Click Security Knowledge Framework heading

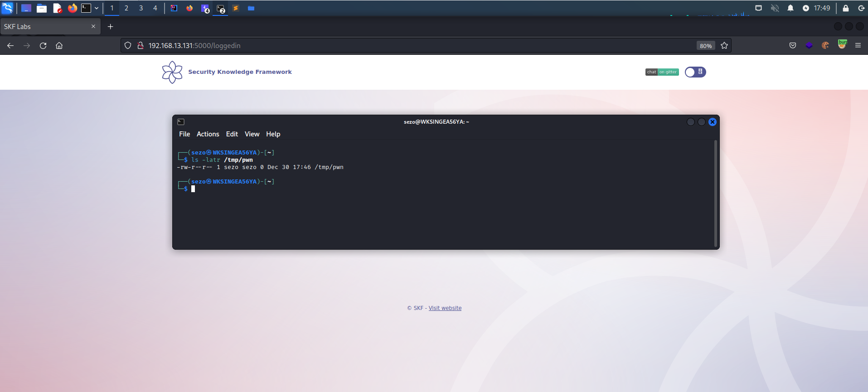click(x=240, y=72)
